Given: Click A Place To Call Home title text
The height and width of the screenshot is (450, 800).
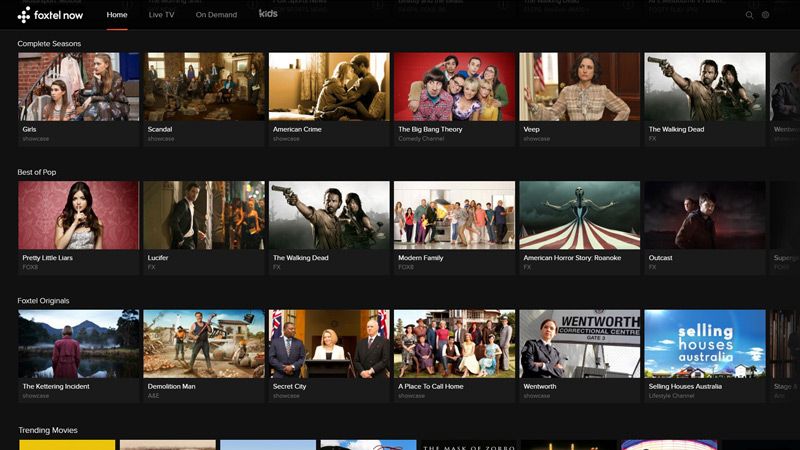Looking at the screenshot, I should pyautogui.click(x=431, y=387).
